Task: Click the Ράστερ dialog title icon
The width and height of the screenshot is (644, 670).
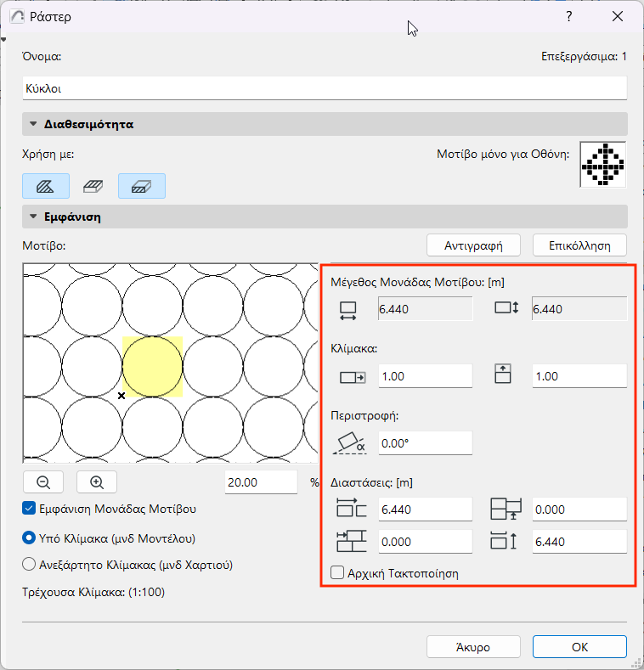Action: pyautogui.click(x=17, y=17)
